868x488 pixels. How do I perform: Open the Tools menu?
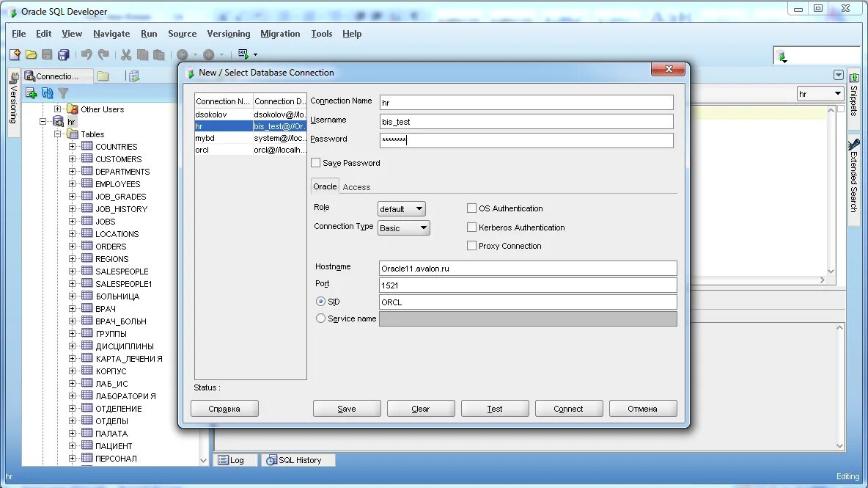322,34
